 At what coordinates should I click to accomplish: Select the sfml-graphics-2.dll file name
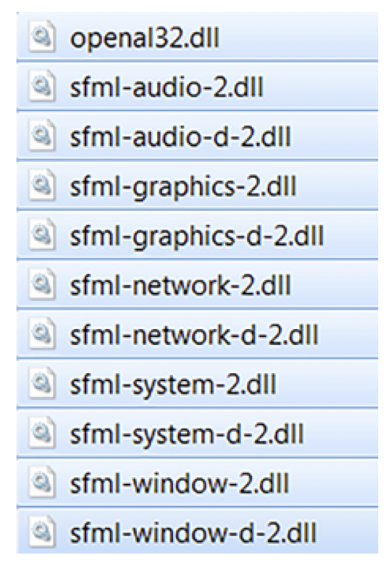click(183, 188)
